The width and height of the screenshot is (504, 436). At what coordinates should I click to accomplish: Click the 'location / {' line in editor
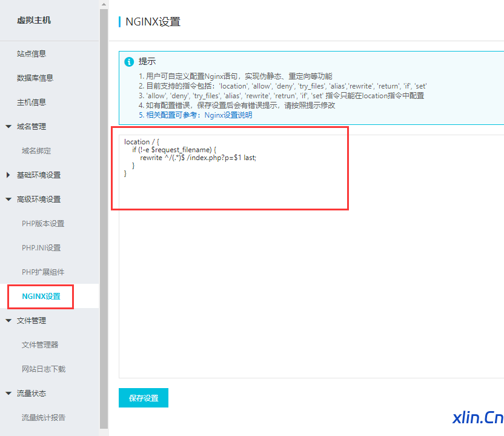(142, 142)
